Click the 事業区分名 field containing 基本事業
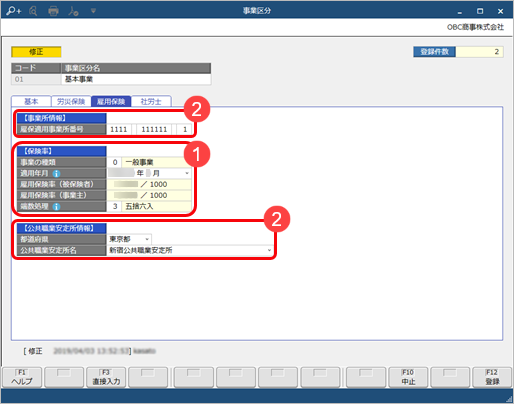This screenshot has height=404, width=514. pyautogui.click(x=136, y=79)
